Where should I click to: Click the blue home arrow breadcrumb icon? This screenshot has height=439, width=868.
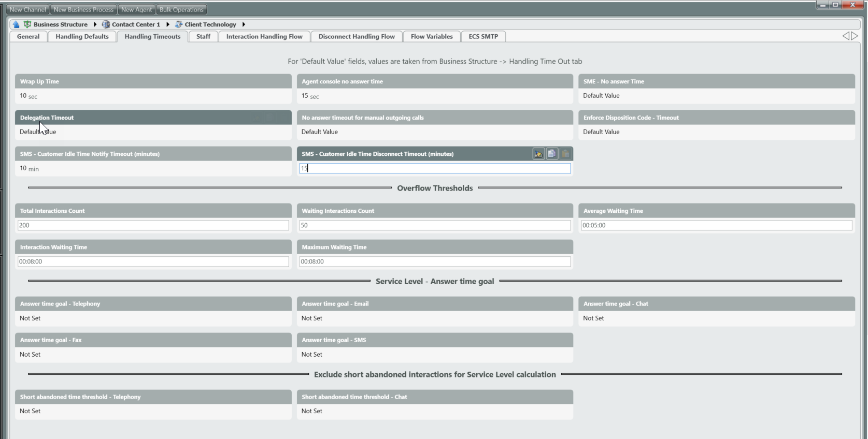(16, 24)
